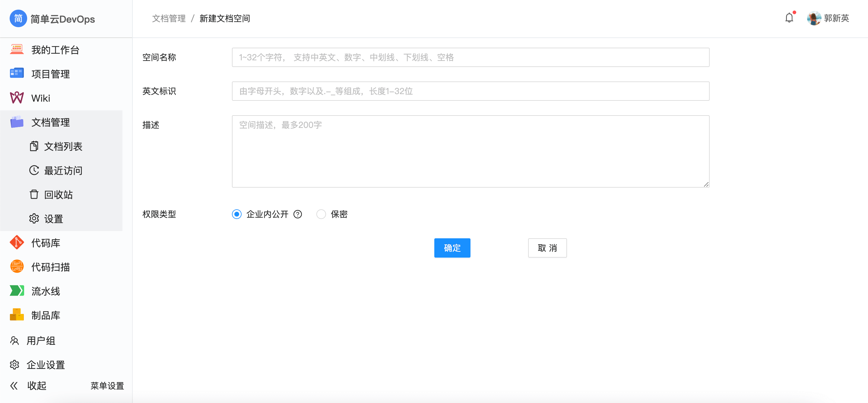Screen dimensions: 868x403
Task: Confirm the form with 确定
Action: pyautogui.click(x=452, y=248)
